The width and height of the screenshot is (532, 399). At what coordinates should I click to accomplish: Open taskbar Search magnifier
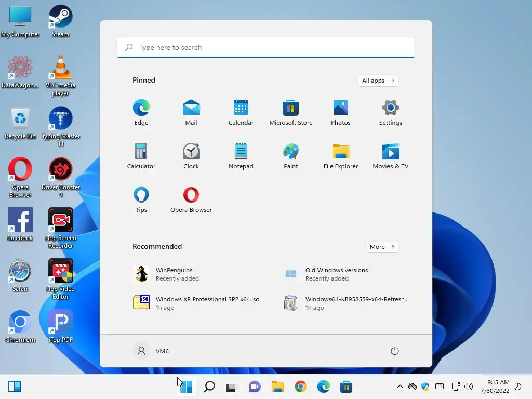(209, 387)
